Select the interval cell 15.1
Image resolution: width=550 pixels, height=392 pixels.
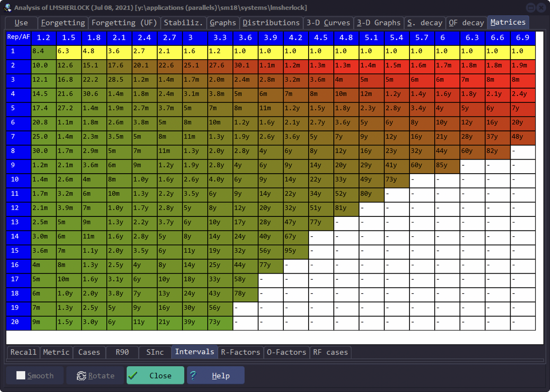coord(94,66)
